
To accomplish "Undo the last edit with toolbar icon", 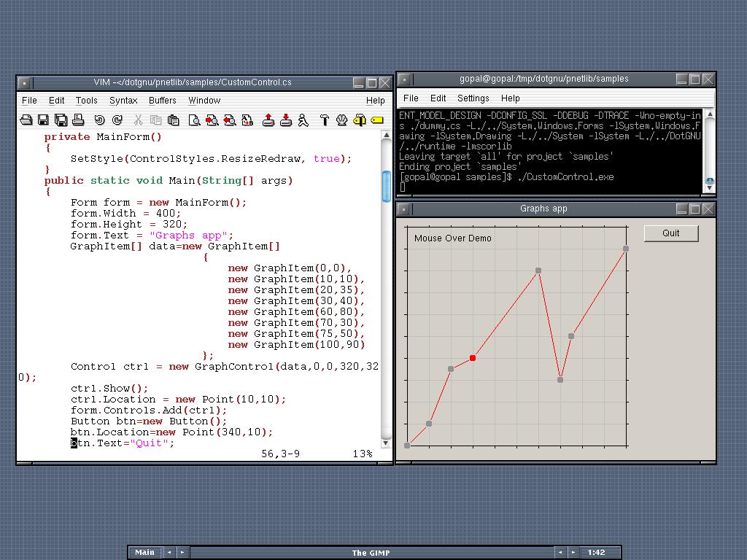I will (100, 120).
